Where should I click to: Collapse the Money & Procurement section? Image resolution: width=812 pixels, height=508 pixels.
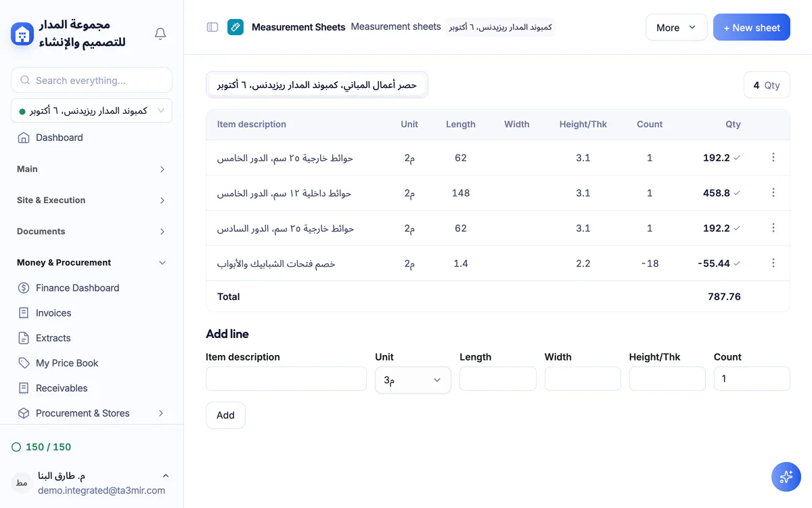pyautogui.click(x=91, y=263)
